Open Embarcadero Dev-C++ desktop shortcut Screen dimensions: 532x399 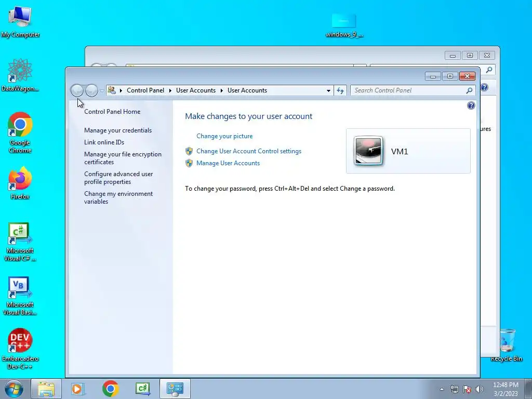pos(20,348)
